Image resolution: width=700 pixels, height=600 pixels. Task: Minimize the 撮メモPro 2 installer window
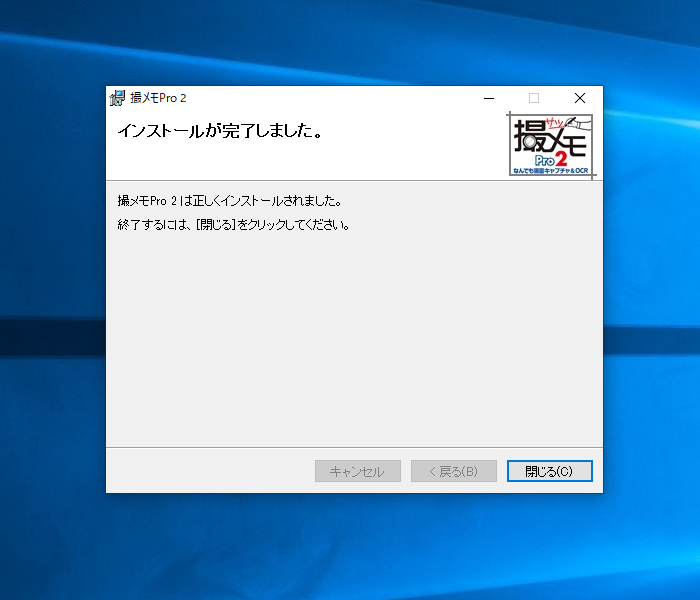489,98
